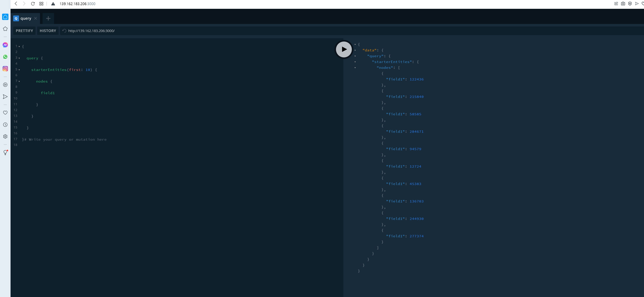The image size is (644, 297).
Task: Toggle the favorites star in sidebar
Action: click(5, 29)
